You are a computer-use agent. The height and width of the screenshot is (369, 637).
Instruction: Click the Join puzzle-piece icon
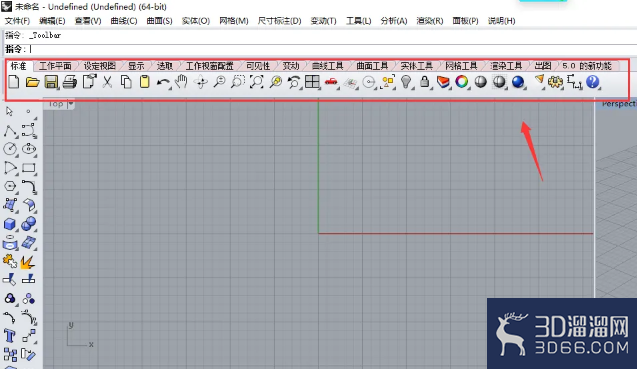click(x=10, y=261)
